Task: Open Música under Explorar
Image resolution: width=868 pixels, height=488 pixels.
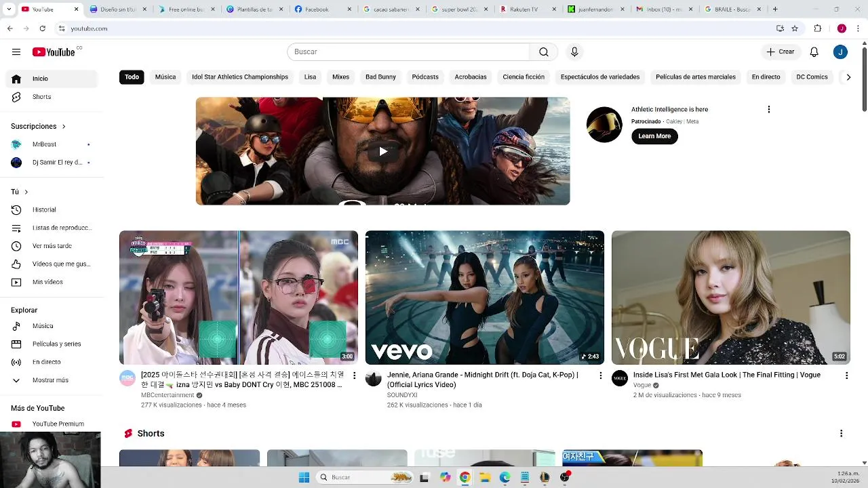Action: (52, 326)
